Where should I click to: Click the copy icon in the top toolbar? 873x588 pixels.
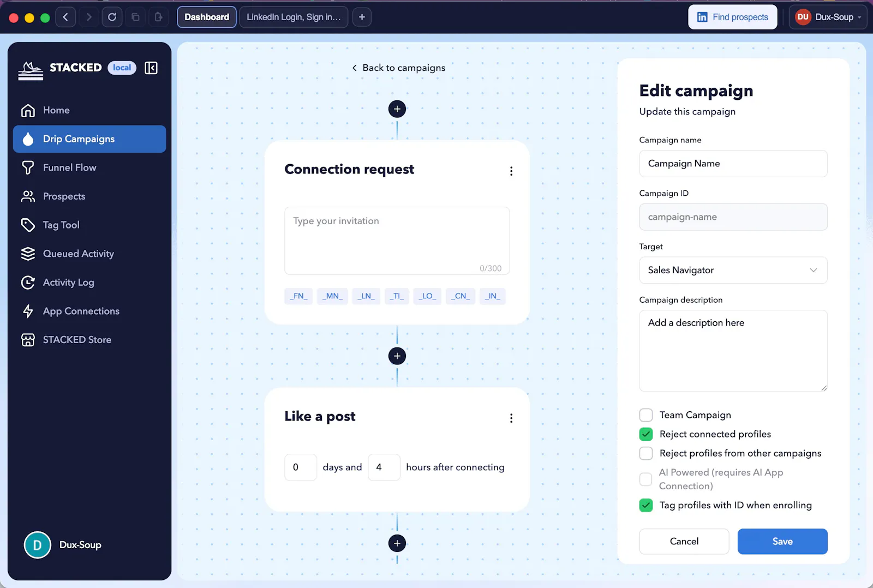[135, 17]
